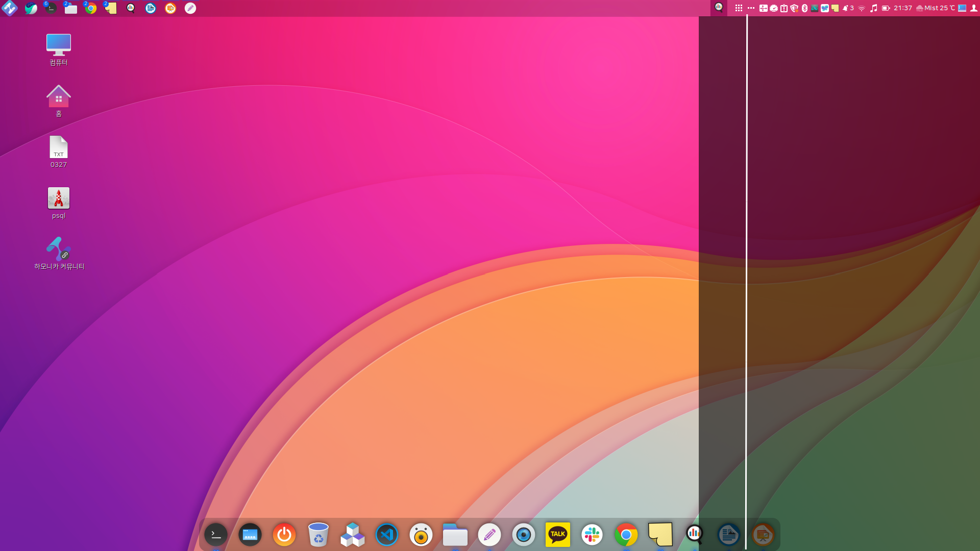Show calendar from the 21:37 clock
The height and width of the screenshot is (551, 980).
pyautogui.click(x=903, y=8)
